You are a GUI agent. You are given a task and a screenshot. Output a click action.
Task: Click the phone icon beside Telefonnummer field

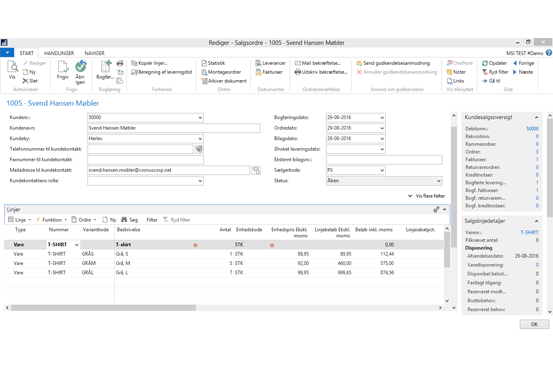pos(199,149)
